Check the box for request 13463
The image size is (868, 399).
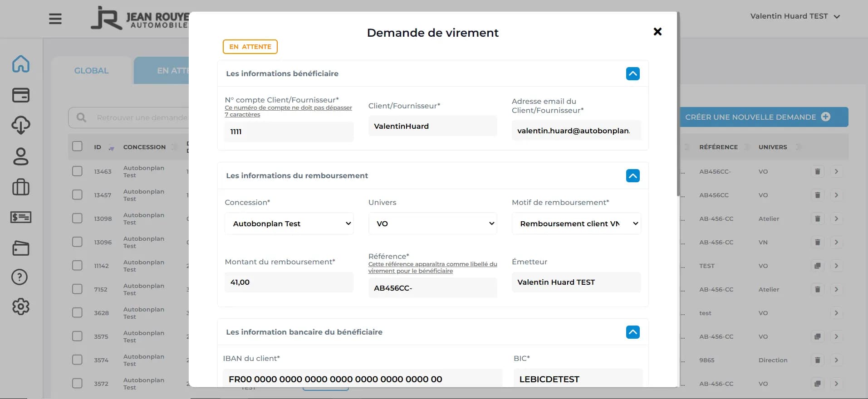coord(78,171)
